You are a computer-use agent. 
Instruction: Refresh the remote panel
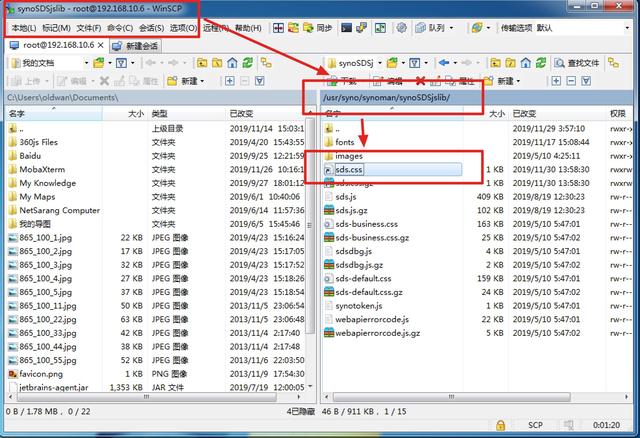pyautogui.click(x=541, y=63)
